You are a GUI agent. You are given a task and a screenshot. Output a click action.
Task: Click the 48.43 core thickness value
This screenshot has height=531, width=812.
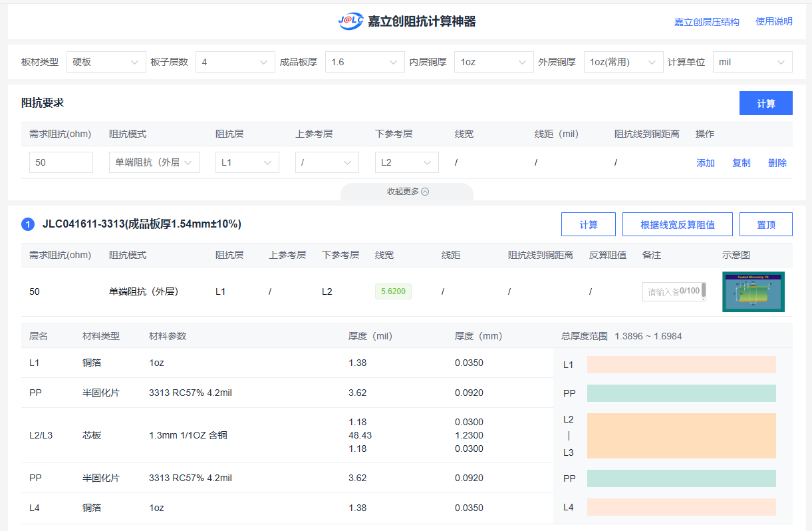click(x=360, y=435)
